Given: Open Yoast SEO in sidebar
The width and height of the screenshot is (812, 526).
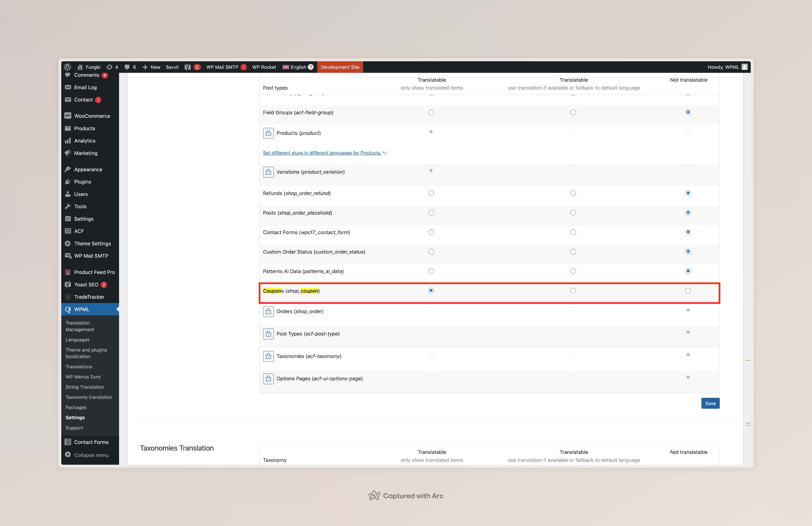Looking at the screenshot, I should tap(90, 285).
